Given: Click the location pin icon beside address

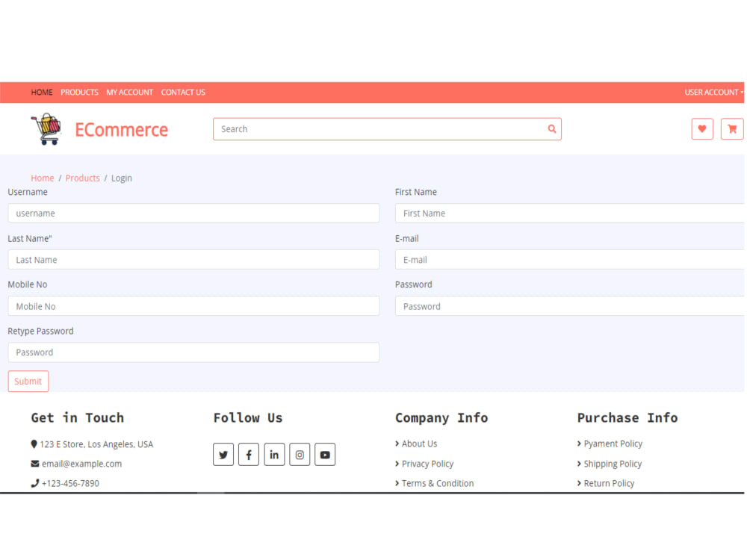Looking at the screenshot, I should click(34, 444).
